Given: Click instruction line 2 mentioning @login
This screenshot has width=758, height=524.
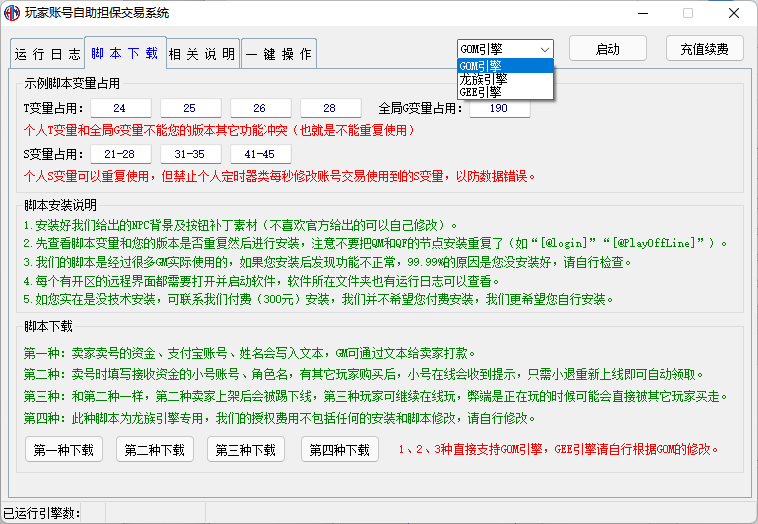Looking at the screenshot, I should coord(375,243).
